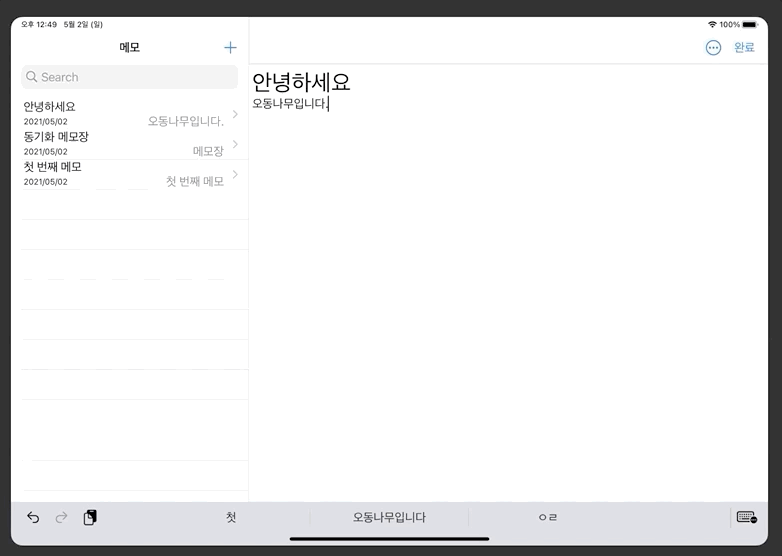Tap the 완료 done button
Screen dimensions: 782x556
(744, 47)
